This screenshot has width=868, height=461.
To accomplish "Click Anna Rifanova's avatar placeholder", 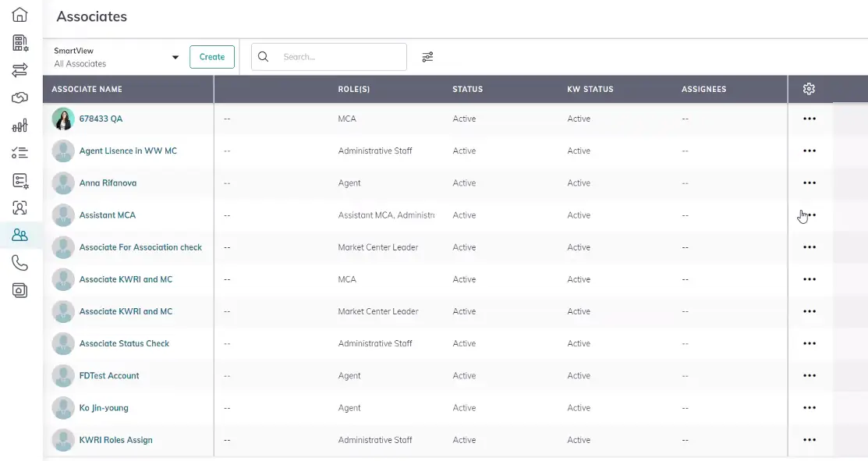I will click(63, 183).
